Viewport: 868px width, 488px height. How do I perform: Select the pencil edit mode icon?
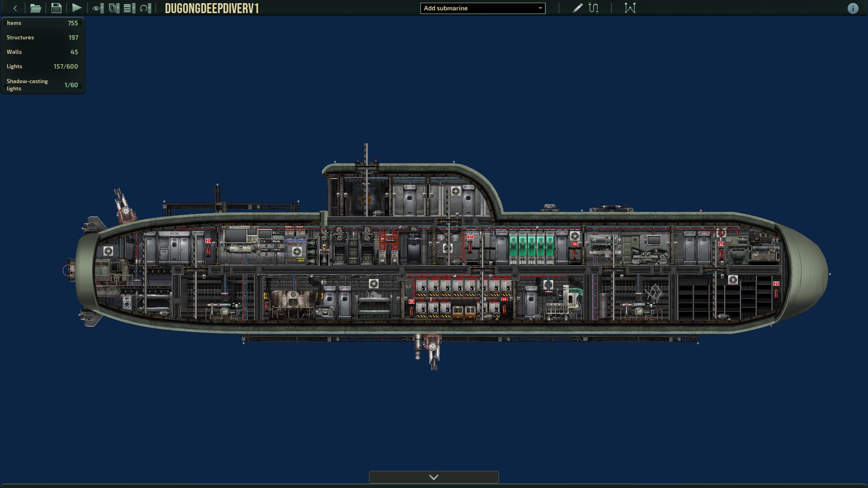[x=578, y=8]
